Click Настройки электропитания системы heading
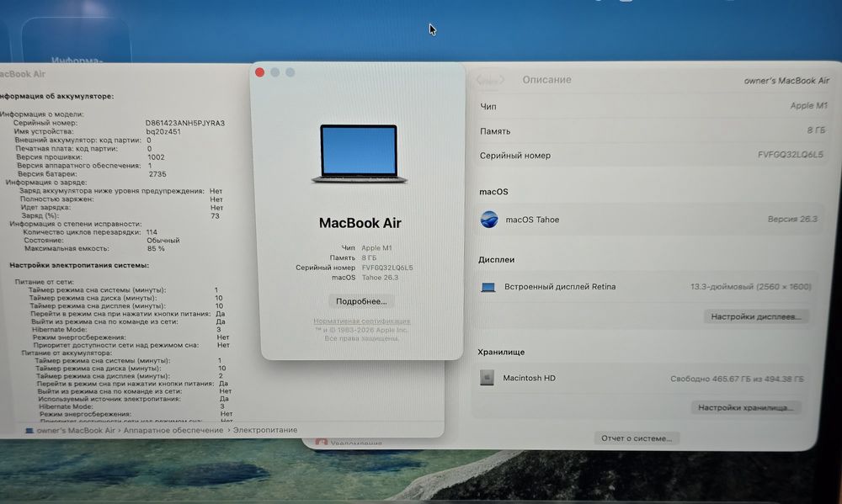Viewport: 842px width, 504px height. point(79,265)
